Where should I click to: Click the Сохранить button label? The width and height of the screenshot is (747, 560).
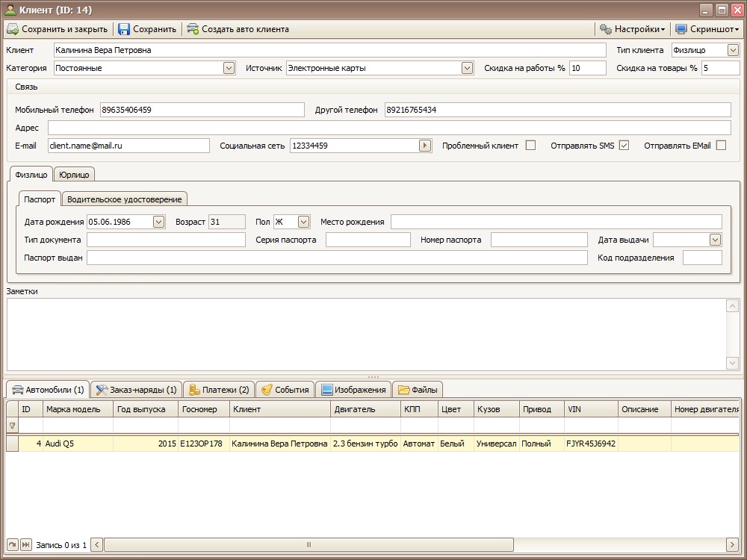(x=155, y=29)
